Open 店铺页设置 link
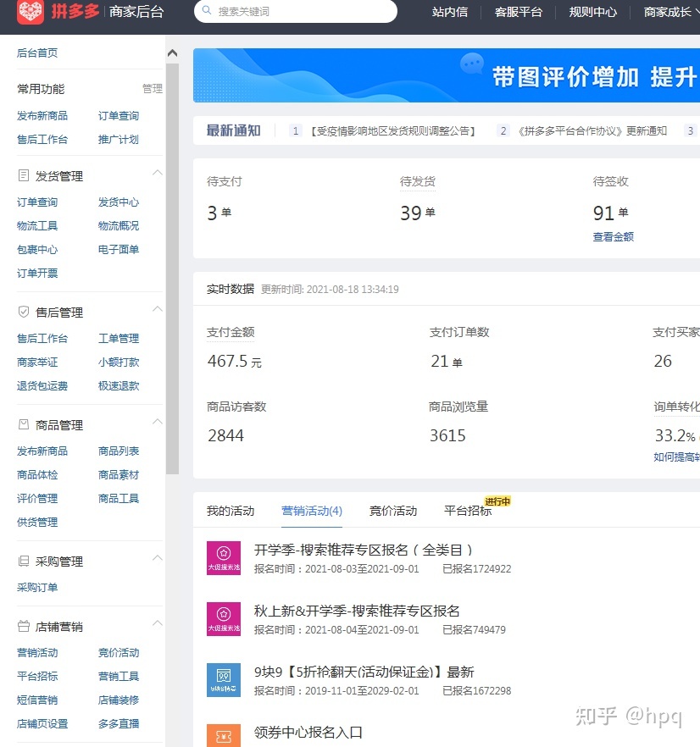Viewport: 700px width, 747px height. (x=42, y=724)
